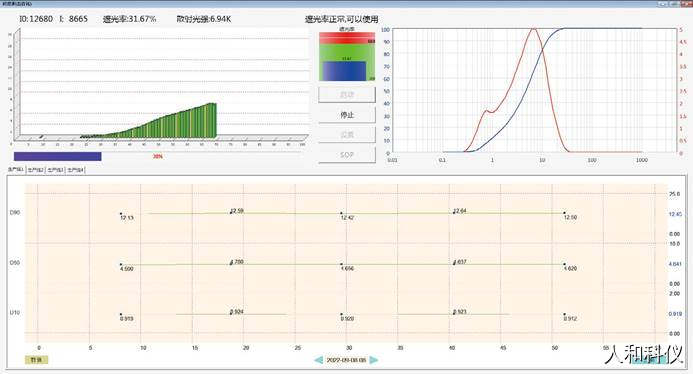The height and width of the screenshot is (374, 693).
Task: Click the blue 30% progress bar
Action: coord(57,156)
